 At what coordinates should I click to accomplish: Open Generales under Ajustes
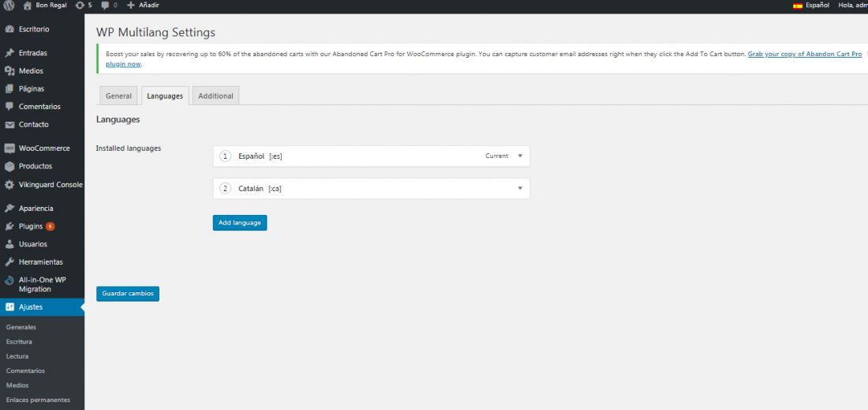tap(21, 327)
